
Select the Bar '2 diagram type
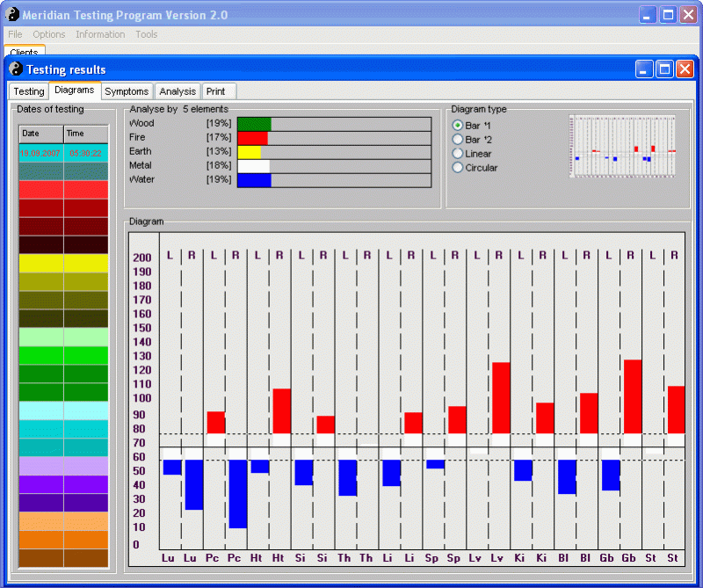click(x=457, y=140)
